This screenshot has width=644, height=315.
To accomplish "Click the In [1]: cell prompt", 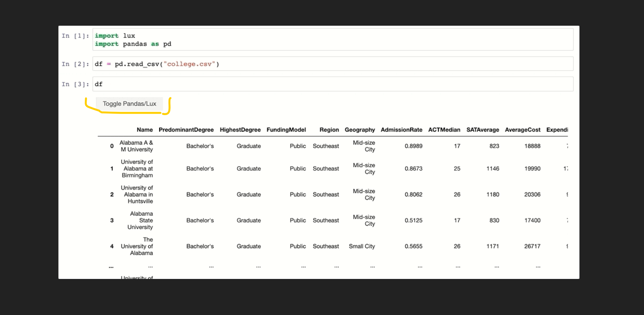I will [75, 36].
